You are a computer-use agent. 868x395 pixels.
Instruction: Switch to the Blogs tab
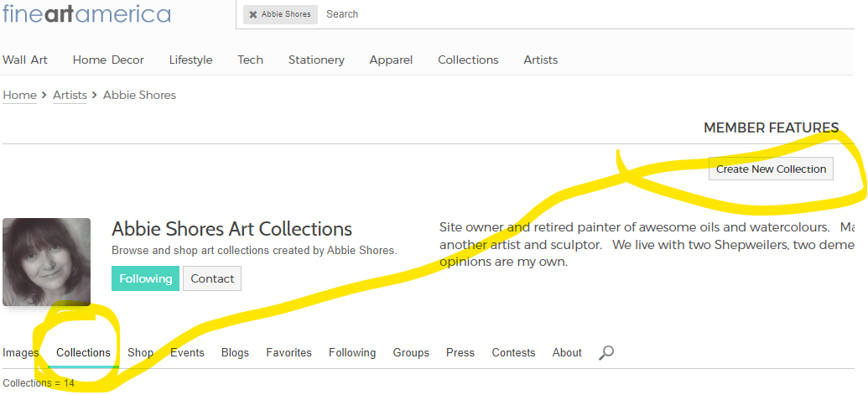tap(236, 352)
